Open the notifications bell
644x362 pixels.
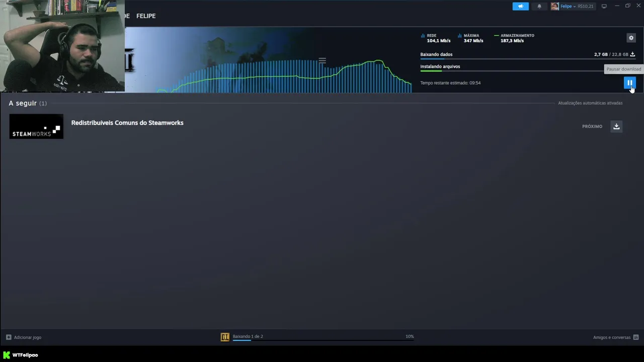pos(539,6)
